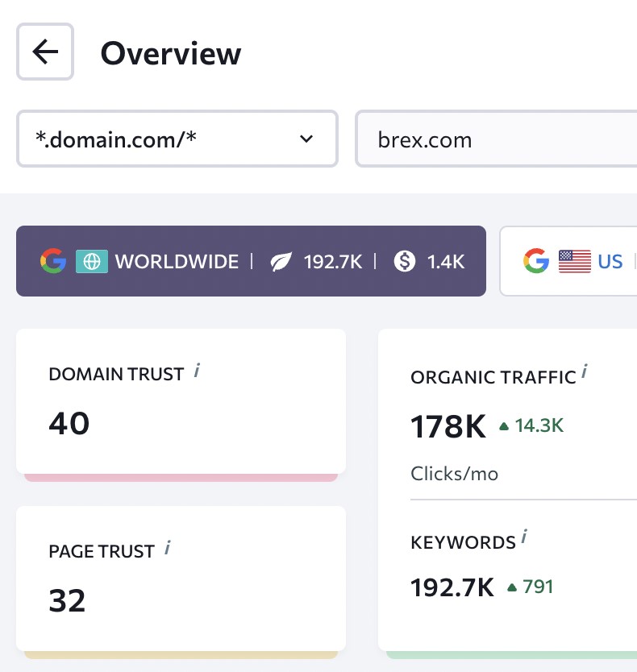The width and height of the screenshot is (637, 672).
Task: Open Page Trust info tooltip icon
Action: (x=167, y=548)
